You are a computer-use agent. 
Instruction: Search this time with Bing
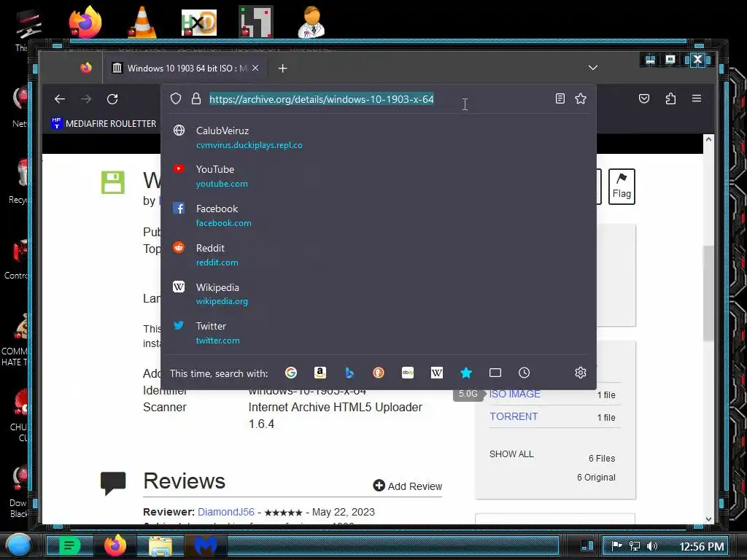pos(349,373)
